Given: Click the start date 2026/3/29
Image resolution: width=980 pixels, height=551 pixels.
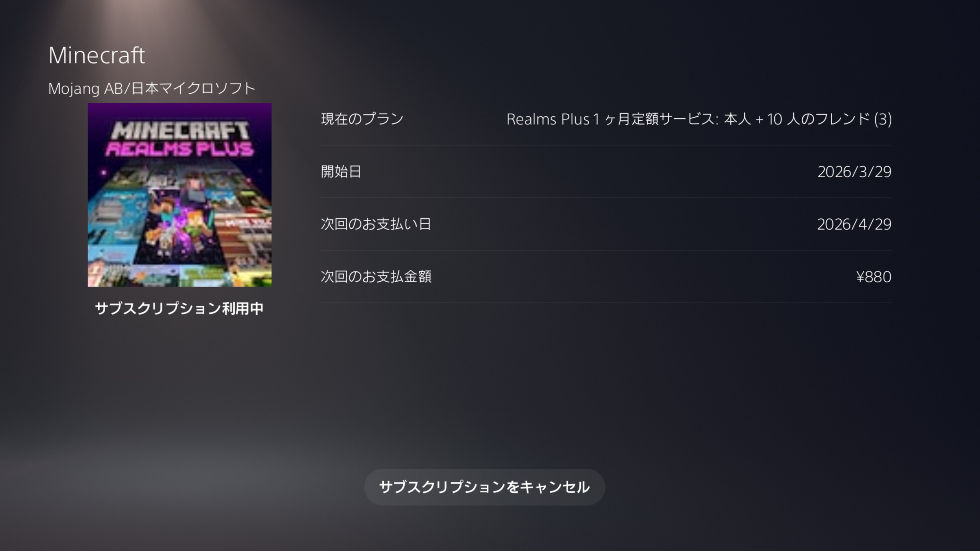Looking at the screenshot, I should tap(854, 172).
